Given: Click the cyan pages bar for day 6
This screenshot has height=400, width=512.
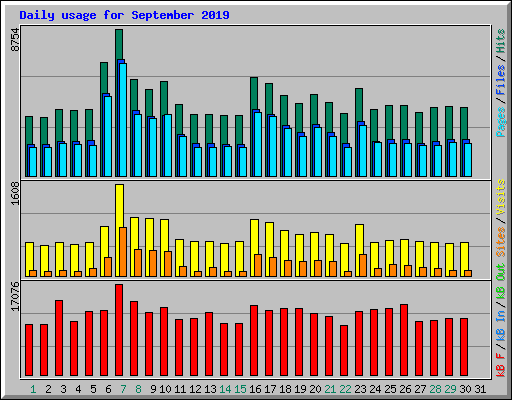Looking at the screenshot, I should [x=108, y=136].
